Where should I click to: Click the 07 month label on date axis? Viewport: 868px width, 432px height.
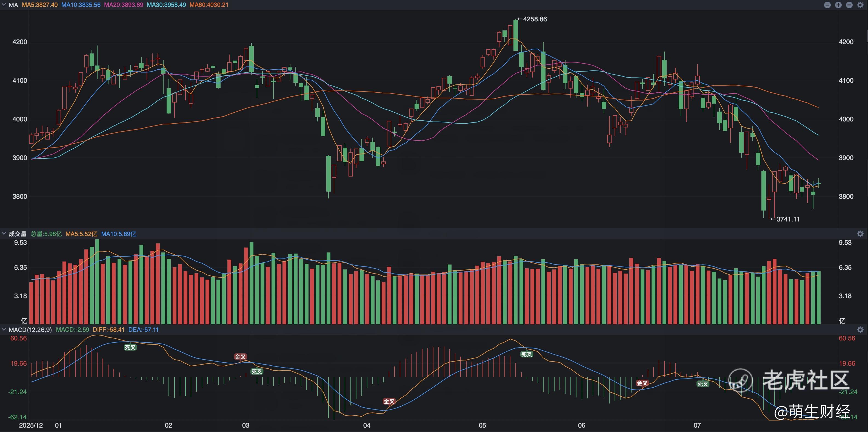click(697, 425)
